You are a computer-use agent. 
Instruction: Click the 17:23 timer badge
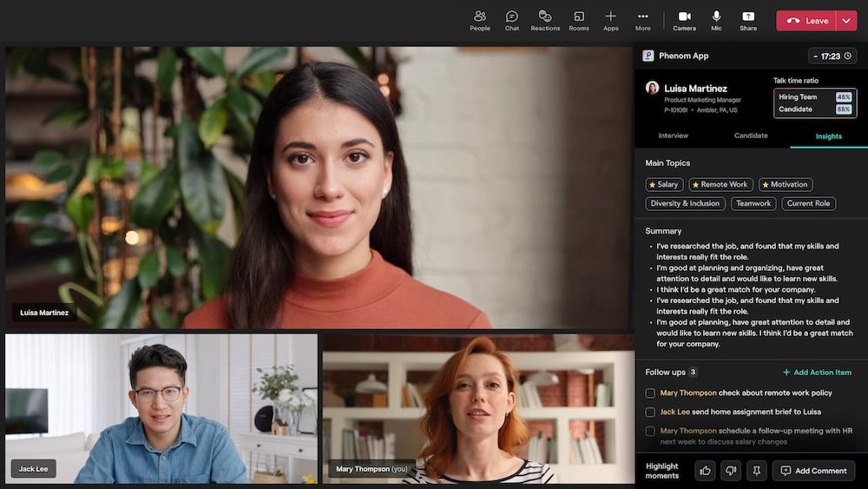[x=832, y=56]
